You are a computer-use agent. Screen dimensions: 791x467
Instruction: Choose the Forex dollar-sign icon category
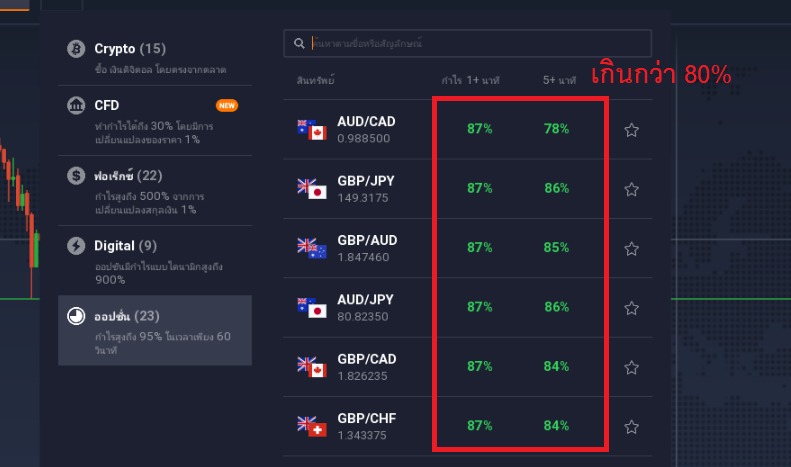coord(76,176)
